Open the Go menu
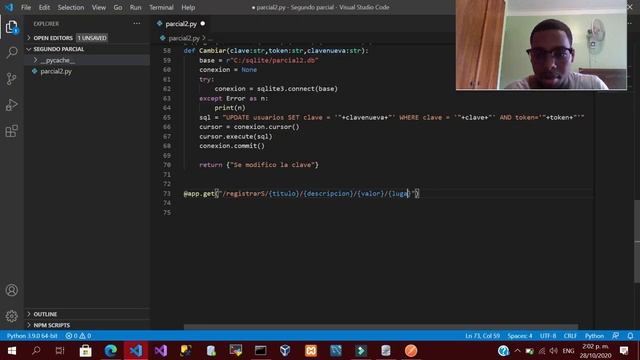 [x=118, y=7]
